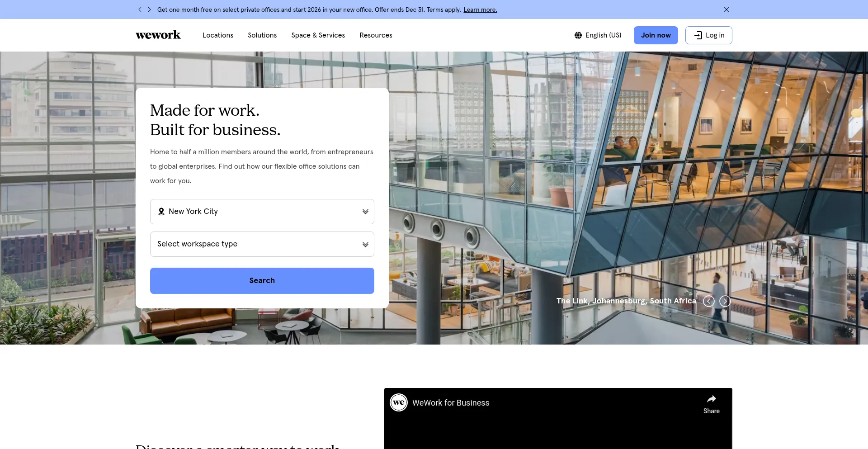
Task: Click the Learn more link in the banner
Action: click(480, 9)
